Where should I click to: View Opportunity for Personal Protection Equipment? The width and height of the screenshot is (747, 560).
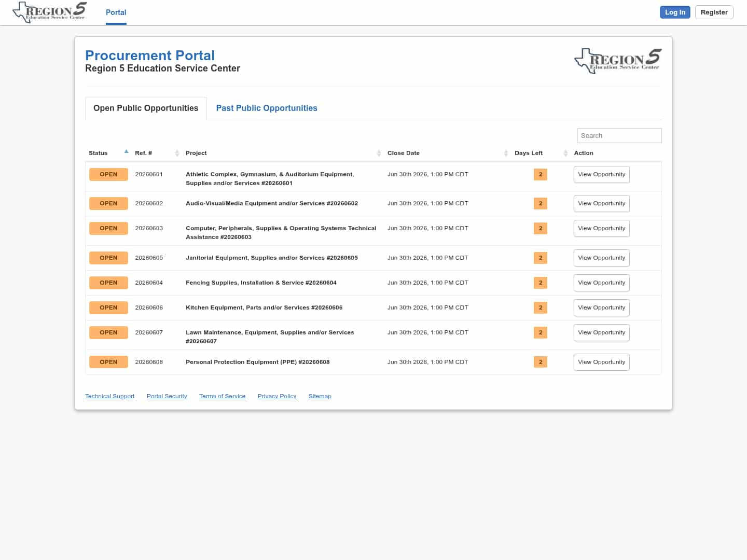pyautogui.click(x=602, y=362)
